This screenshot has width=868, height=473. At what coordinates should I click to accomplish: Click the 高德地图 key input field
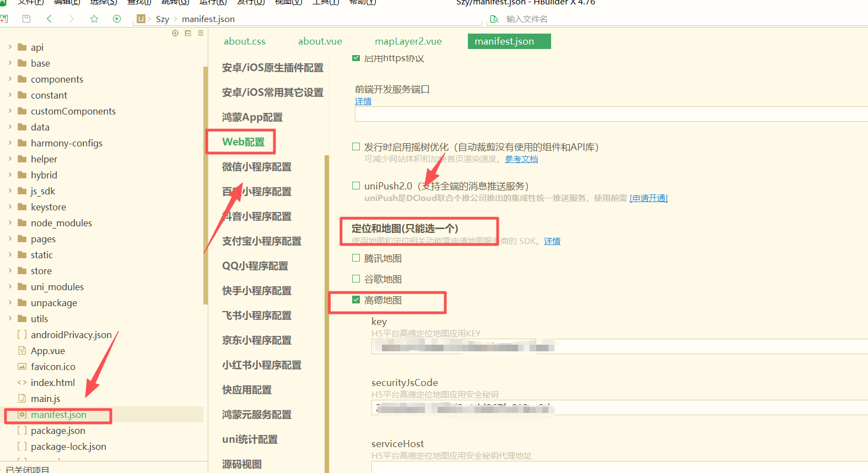(x=619, y=346)
